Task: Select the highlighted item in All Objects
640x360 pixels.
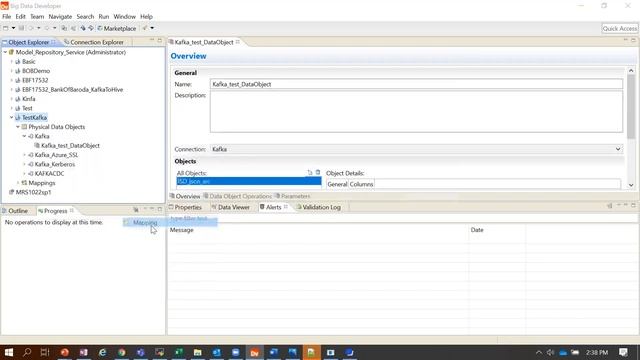Action: (249, 181)
